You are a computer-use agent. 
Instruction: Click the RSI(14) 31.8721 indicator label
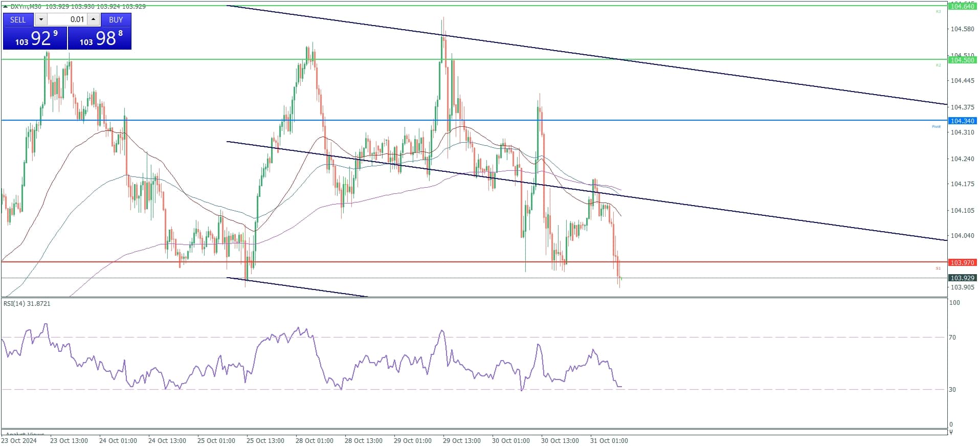click(x=27, y=303)
